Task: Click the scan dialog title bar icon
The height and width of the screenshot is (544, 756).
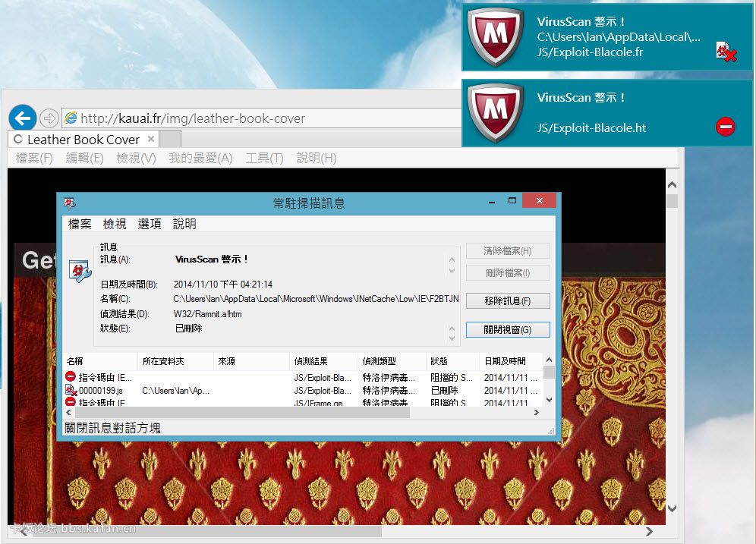Action: tap(70, 203)
